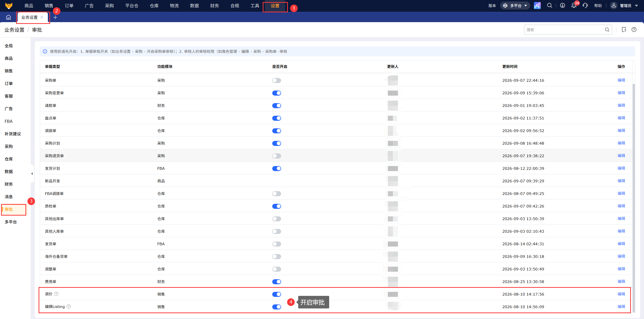Image resolution: width=644 pixels, height=319 pixels.
Task: Toggle approval switch for FBA调拨单
Action: click(x=277, y=194)
